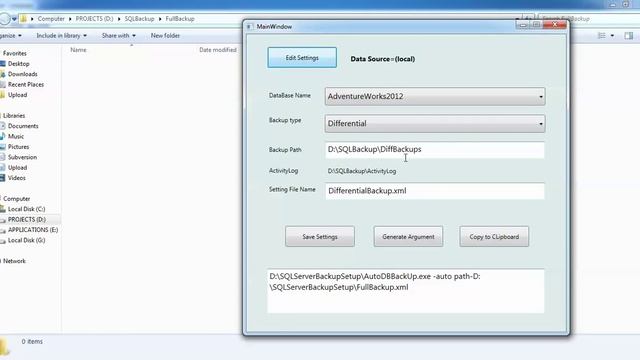This screenshot has width=640, height=360.
Task: Open Music library in Explorer
Action: click(16, 136)
